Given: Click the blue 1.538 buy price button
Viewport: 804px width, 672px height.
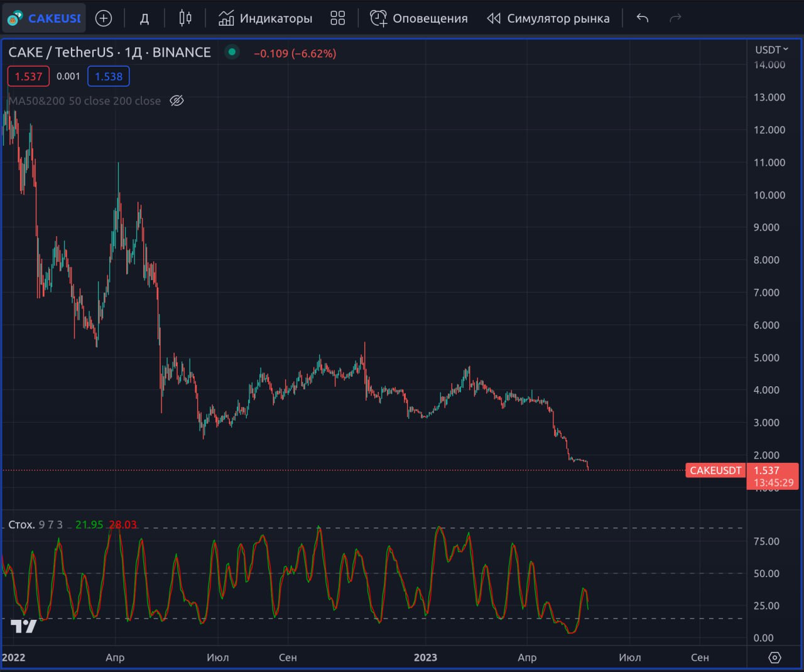Looking at the screenshot, I should click(x=109, y=77).
